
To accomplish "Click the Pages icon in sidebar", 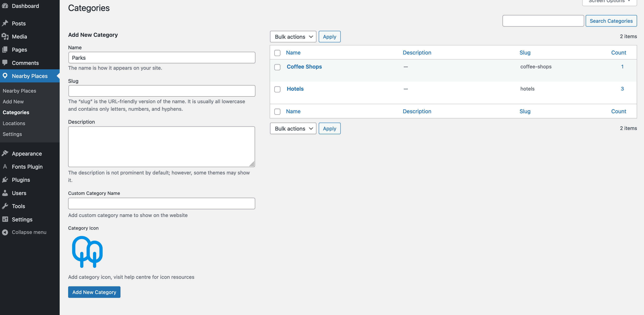I will 5,49.
